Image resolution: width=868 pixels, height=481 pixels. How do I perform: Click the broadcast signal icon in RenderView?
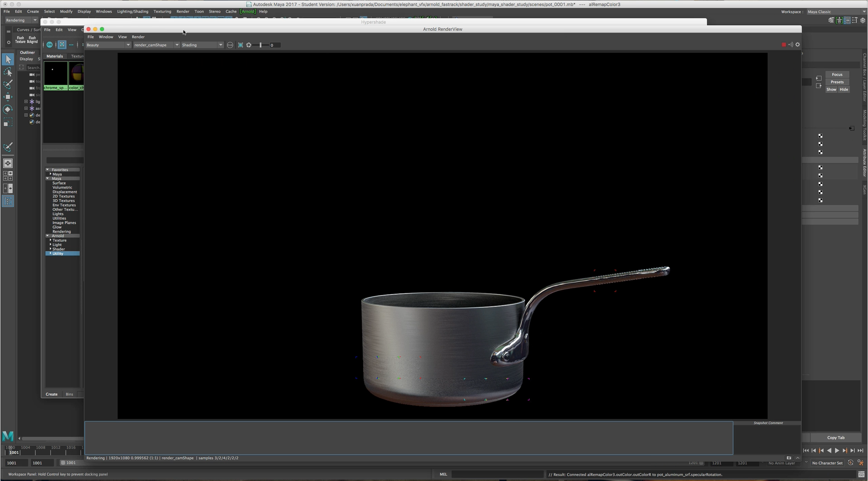(790, 45)
